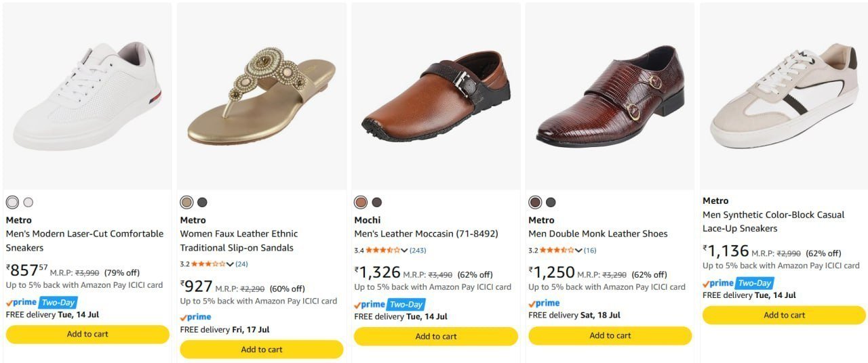
Task: Add Ethnic Slip-on Sandals to cart
Action: 262,349
